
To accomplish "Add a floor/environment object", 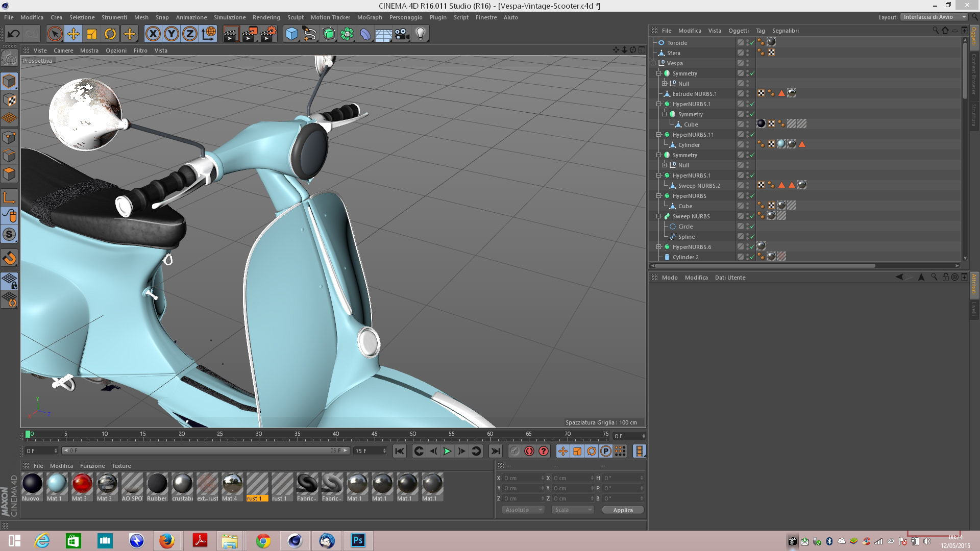I will [383, 34].
